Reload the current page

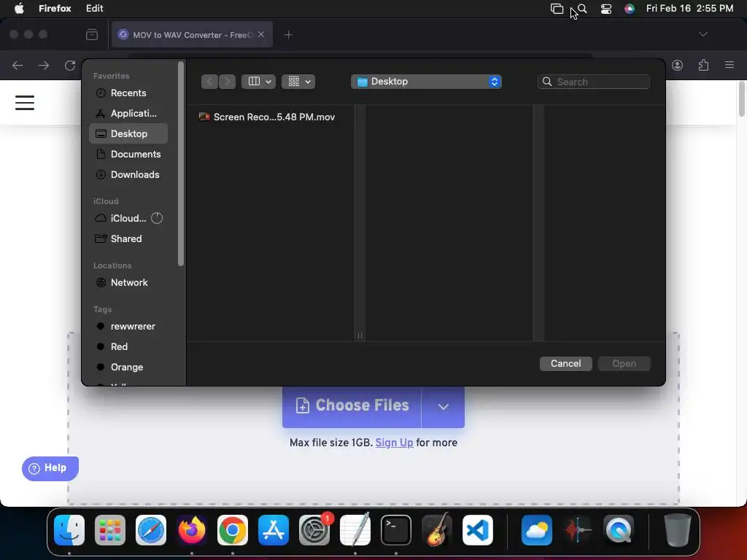tap(70, 65)
